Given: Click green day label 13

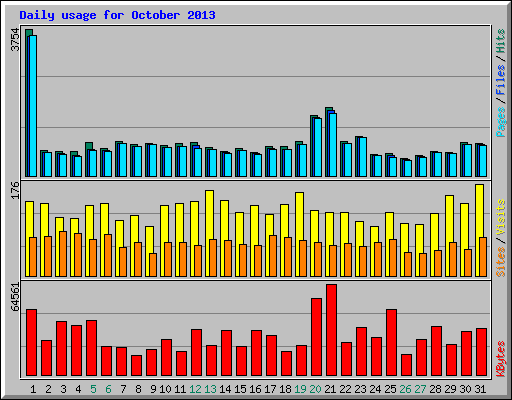Looking at the screenshot, I should pyautogui.click(x=210, y=389).
